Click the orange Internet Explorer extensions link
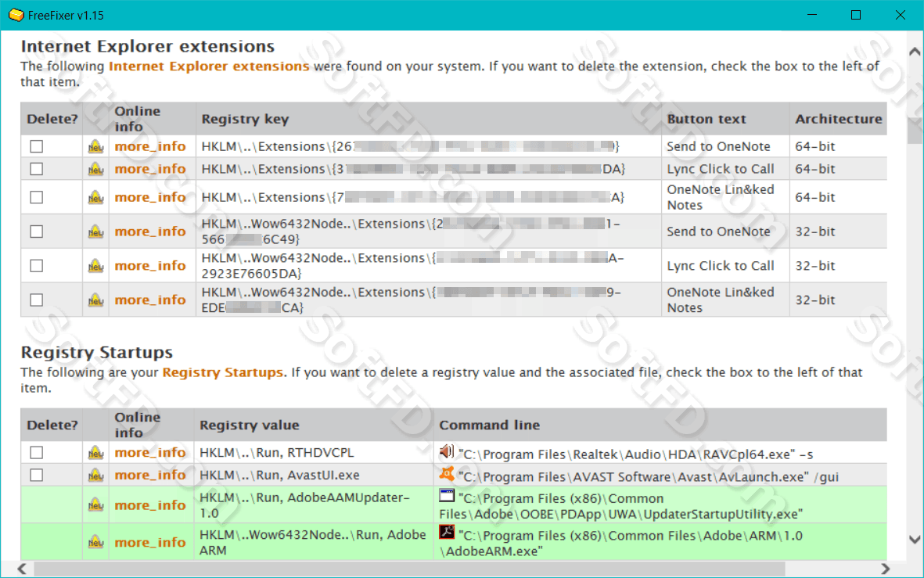 [209, 66]
